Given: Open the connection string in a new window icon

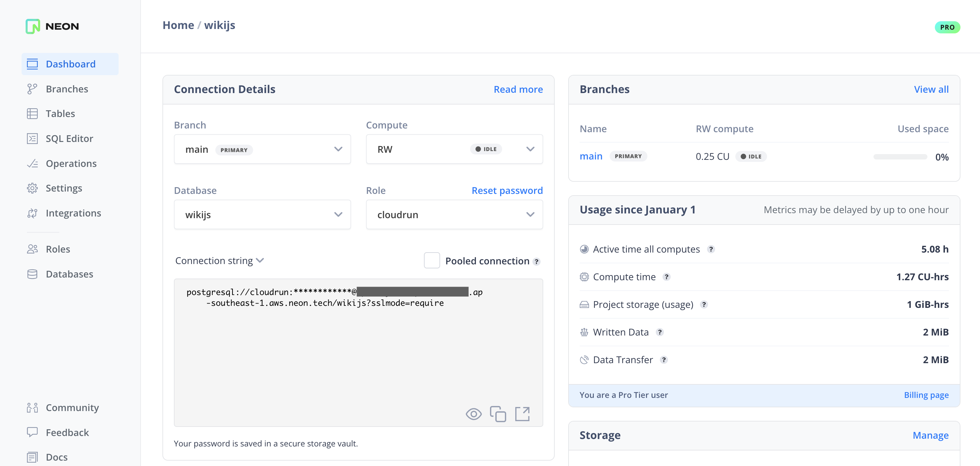Looking at the screenshot, I should pos(522,414).
